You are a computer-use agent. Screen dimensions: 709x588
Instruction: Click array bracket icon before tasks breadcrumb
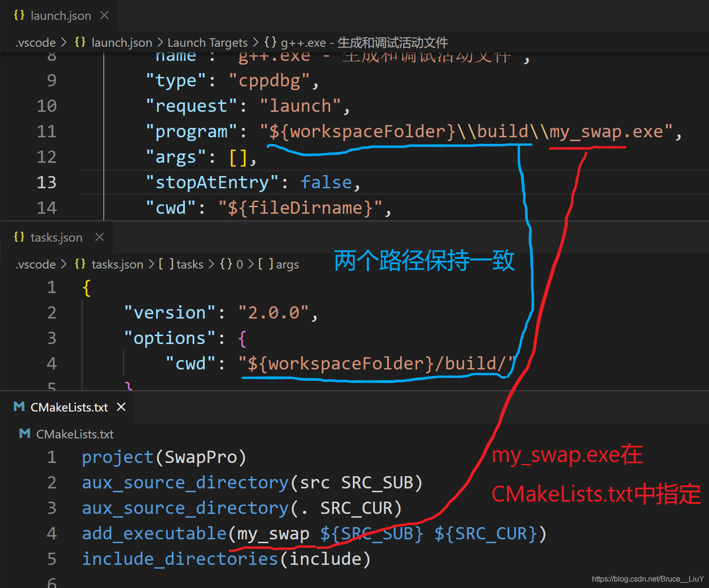tap(166, 264)
